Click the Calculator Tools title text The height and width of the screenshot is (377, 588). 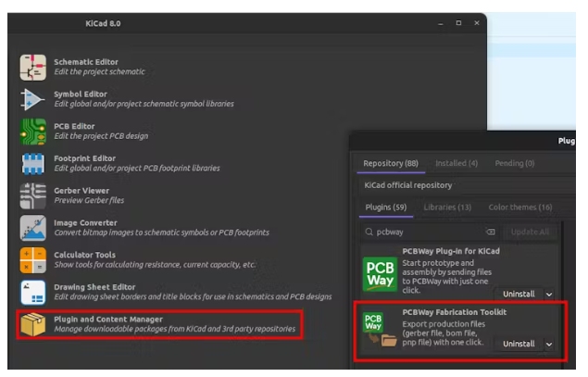(85, 255)
